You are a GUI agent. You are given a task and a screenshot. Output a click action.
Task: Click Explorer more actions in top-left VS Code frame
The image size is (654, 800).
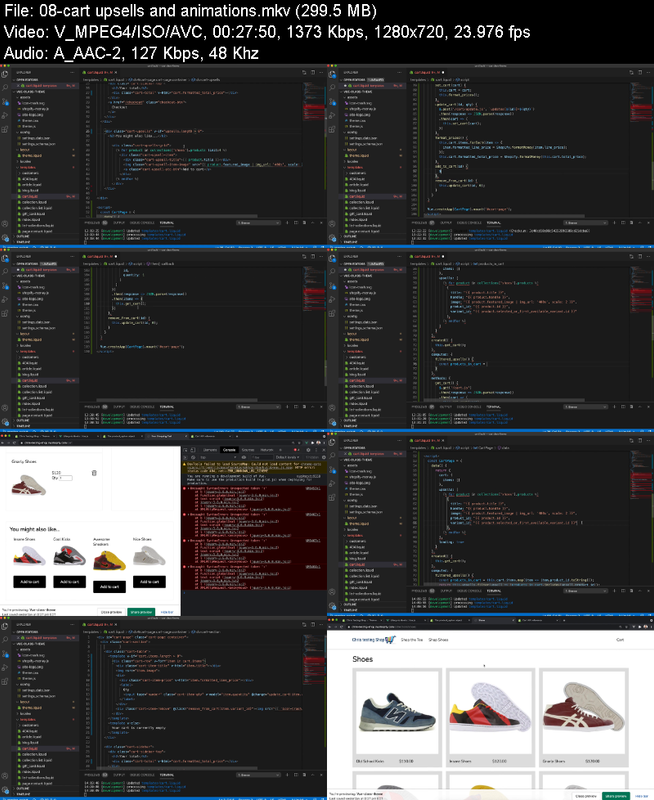tap(72, 72)
